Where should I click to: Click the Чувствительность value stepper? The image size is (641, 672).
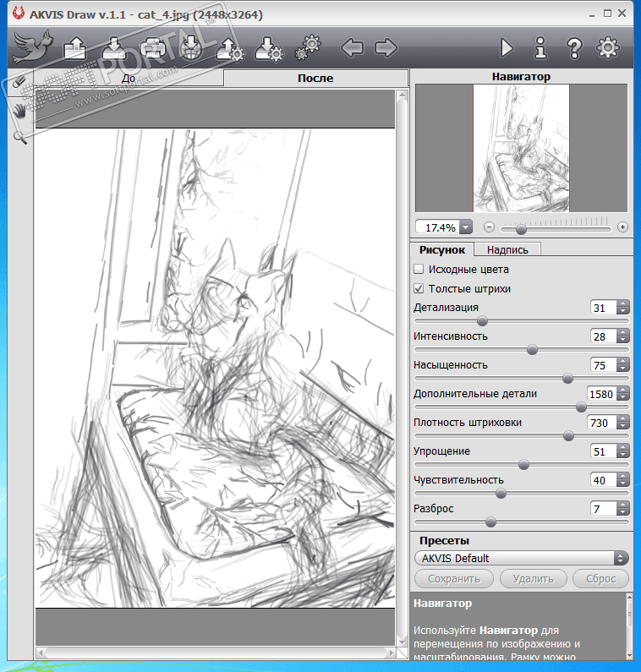(623, 480)
